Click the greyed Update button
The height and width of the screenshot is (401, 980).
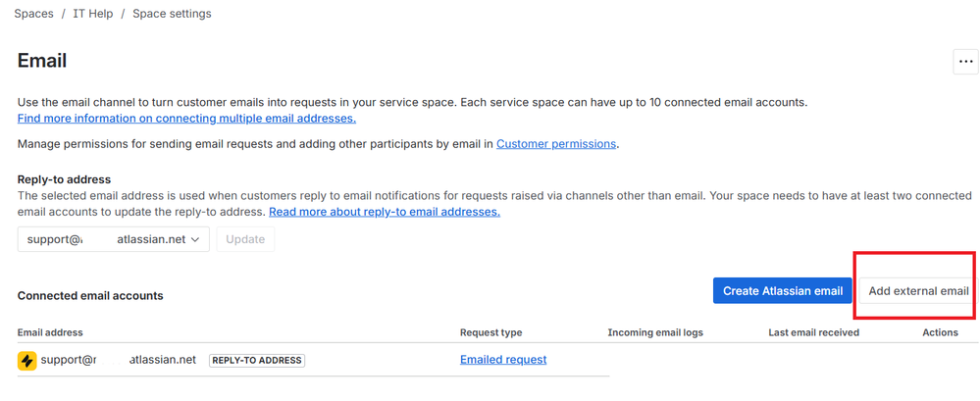pos(245,239)
